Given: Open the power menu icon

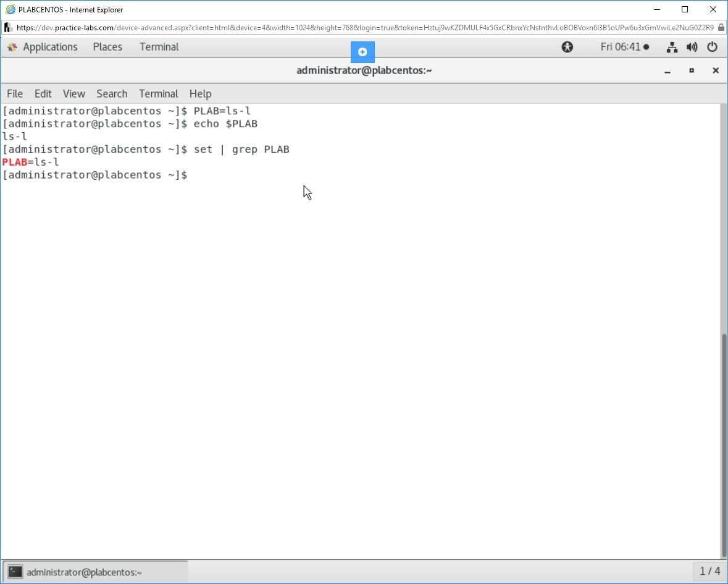Looking at the screenshot, I should [x=712, y=47].
